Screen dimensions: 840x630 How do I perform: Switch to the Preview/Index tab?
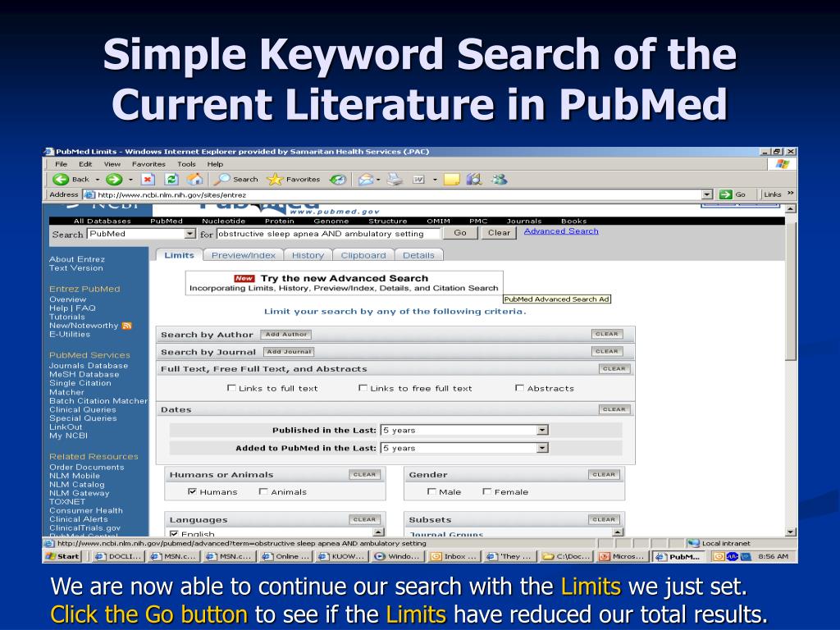click(243, 255)
